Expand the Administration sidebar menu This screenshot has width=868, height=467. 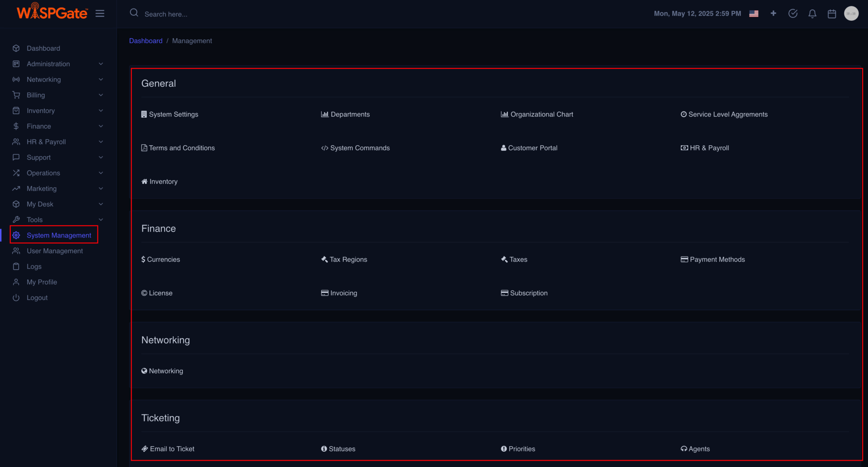(x=48, y=64)
